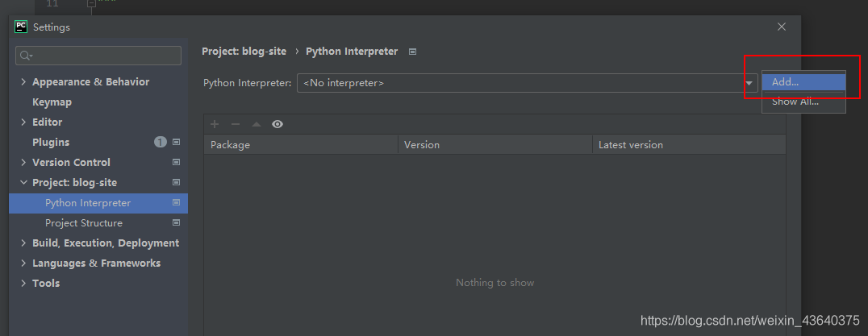
Task: Expand the Editor settings section
Action: 23,122
